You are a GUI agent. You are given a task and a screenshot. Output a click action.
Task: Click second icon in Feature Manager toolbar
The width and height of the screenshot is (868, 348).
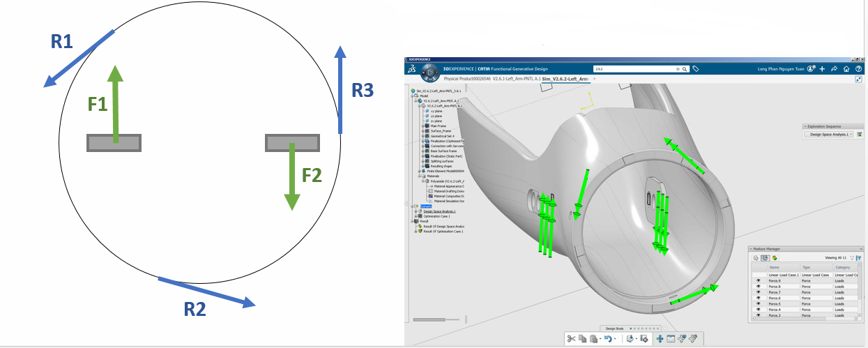coord(765,258)
